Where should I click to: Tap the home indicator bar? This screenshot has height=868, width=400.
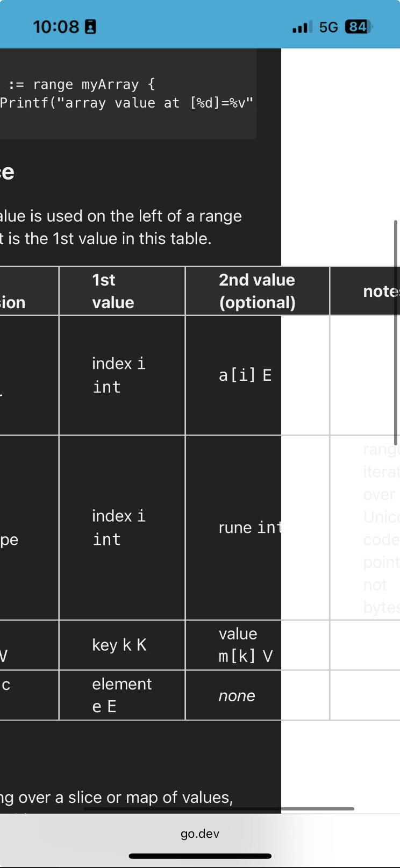[x=200, y=856]
